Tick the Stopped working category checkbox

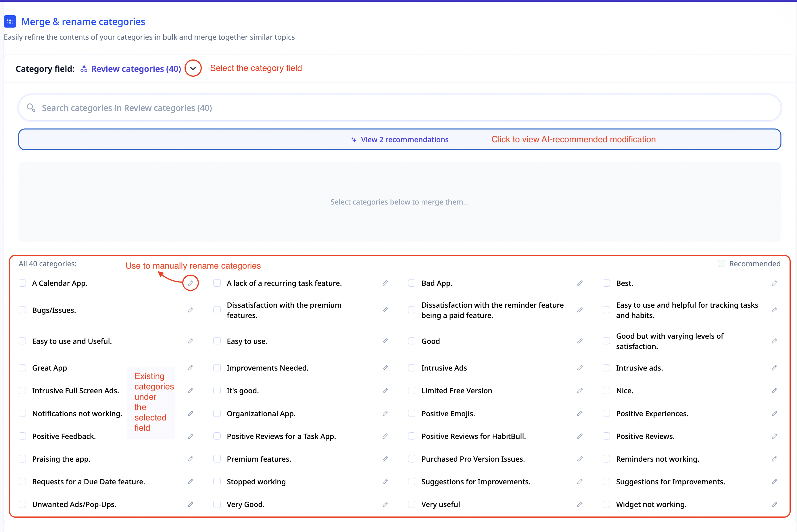click(x=217, y=481)
